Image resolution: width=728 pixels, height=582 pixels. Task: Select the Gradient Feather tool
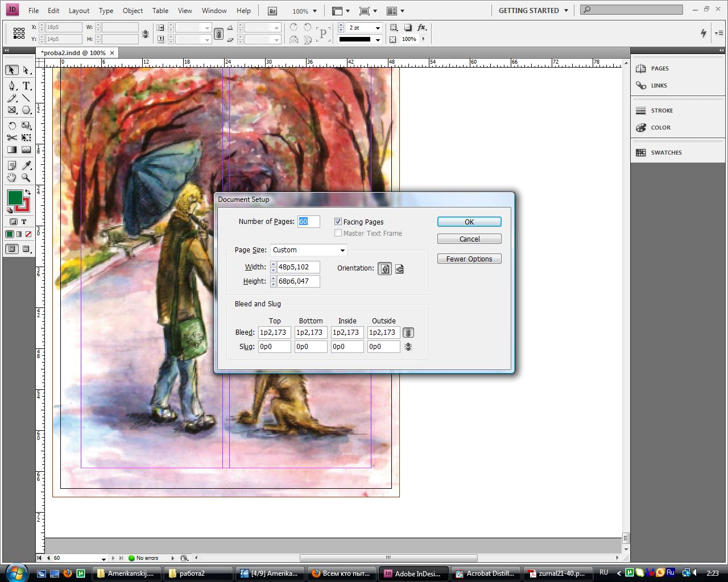(26, 149)
